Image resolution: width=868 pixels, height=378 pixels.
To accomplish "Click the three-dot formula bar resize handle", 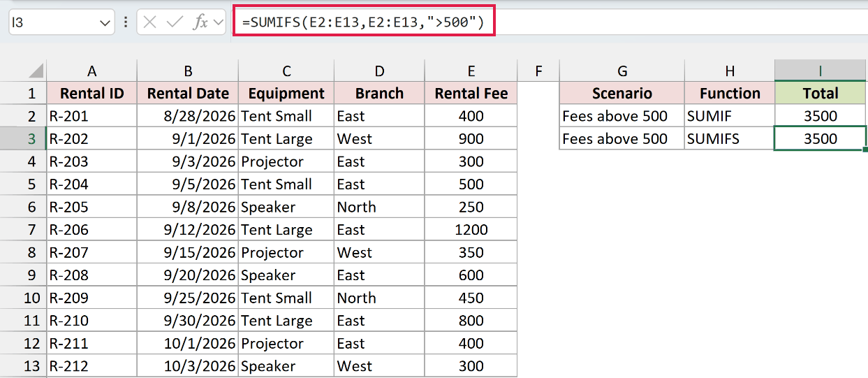I will (x=126, y=22).
